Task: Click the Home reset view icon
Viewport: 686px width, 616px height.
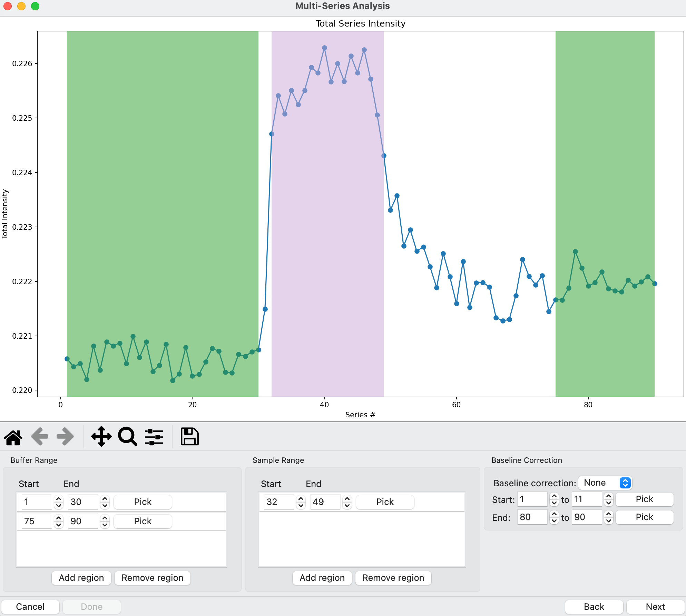Action: (13, 437)
